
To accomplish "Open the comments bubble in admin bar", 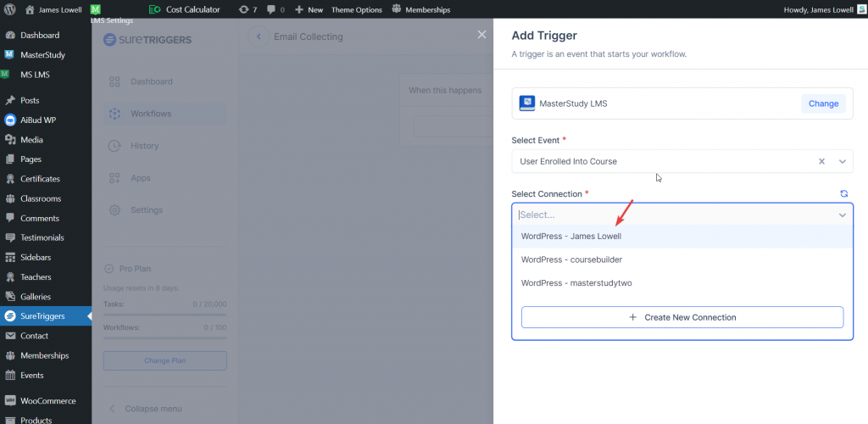I will (x=275, y=9).
